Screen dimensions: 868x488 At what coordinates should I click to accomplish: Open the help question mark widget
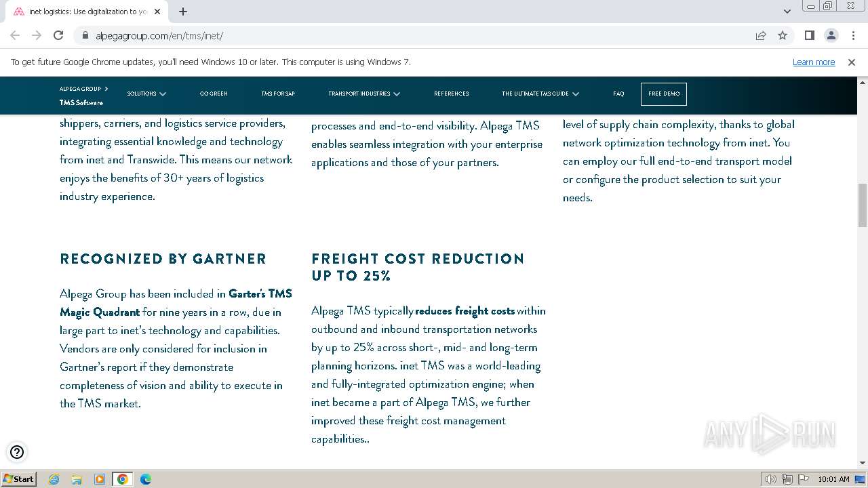[17, 452]
